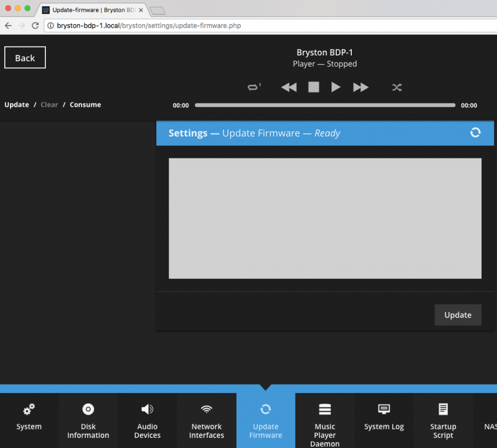The width and height of the screenshot is (497, 448).
Task: Click the playback progress bar
Action: [325, 105]
